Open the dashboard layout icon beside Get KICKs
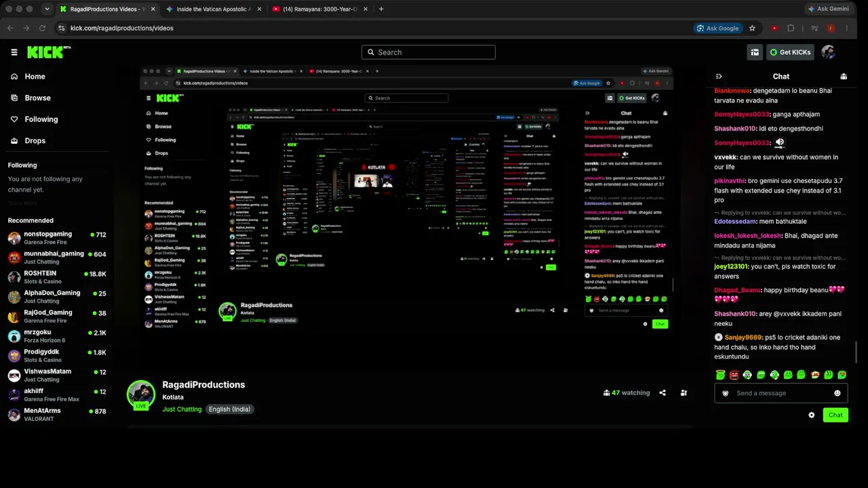Viewport: 868px width, 488px height. pyautogui.click(x=755, y=52)
